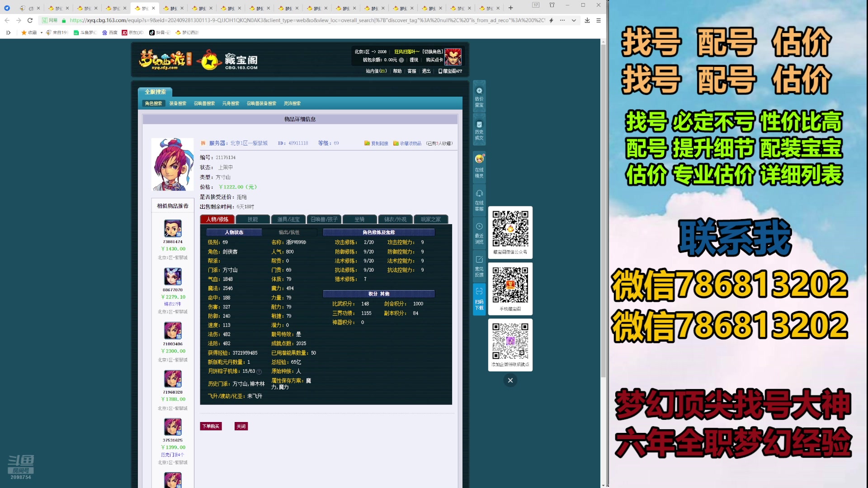This screenshot has height=488, width=868.
Task: Switch to the 召唤兽/孩子 tab
Action: 324,220
